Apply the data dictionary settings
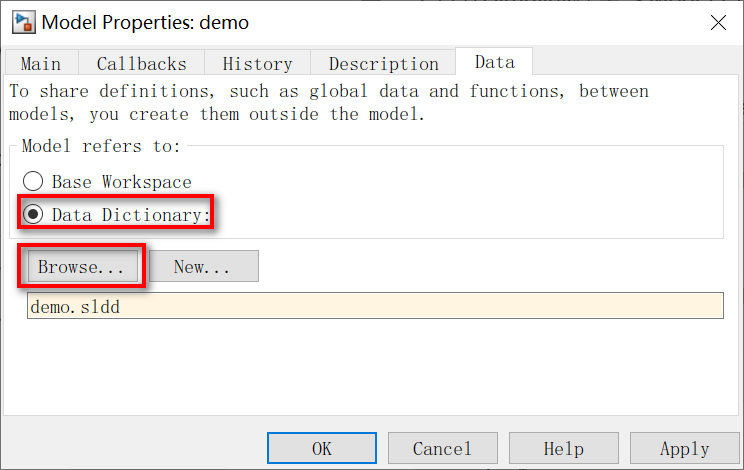The image size is (744, 470). point(685,448)
